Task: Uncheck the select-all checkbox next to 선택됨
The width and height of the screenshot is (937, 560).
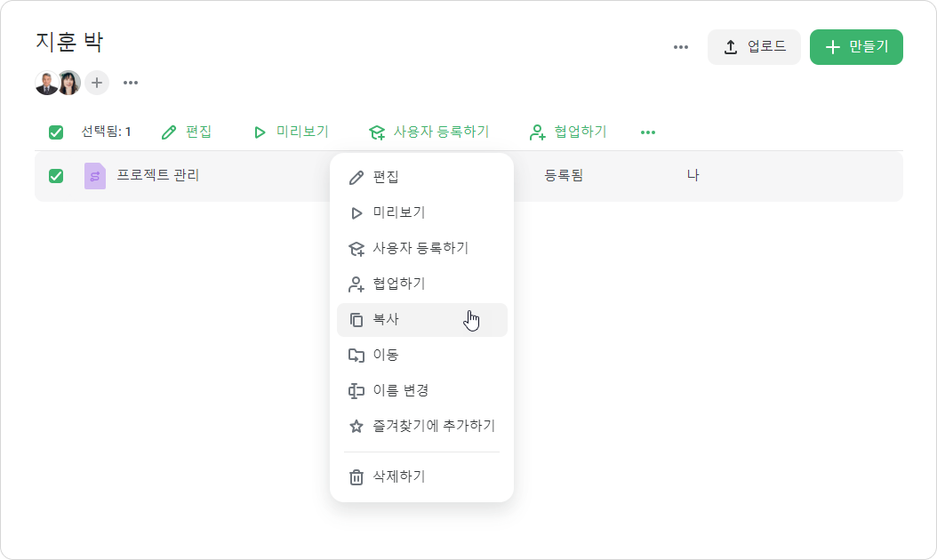Action: [x=56, y=132]
